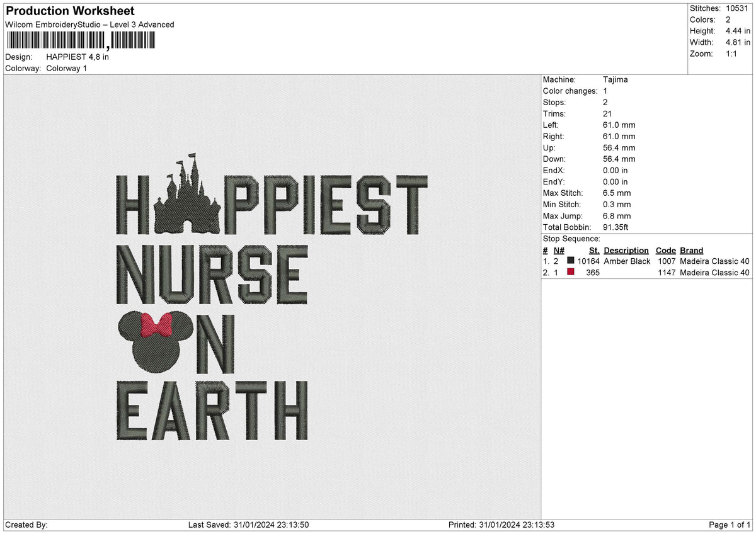Click stitch count '10164' in stop sequence
This screenshot has height=534, width=756.
pyautogui.click(x=588, y=261)
